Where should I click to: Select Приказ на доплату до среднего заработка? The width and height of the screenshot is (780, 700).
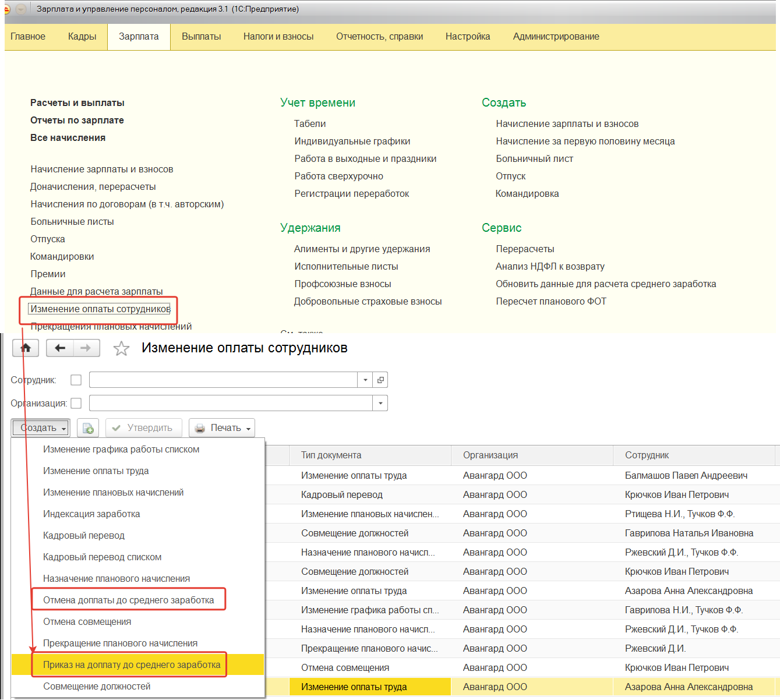132,665
